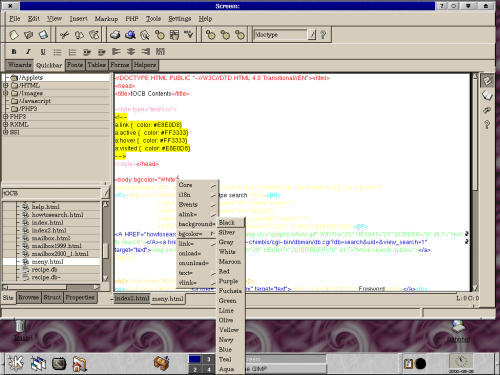Viewport: 500px width, 375px height.
Task: Open the File menu
Action: click(x=15, y=19)
